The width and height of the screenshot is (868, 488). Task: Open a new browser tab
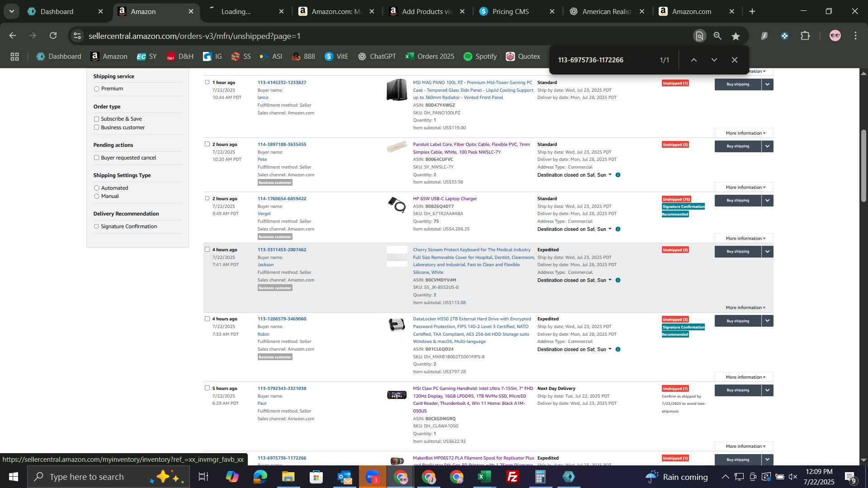(752, 12)
